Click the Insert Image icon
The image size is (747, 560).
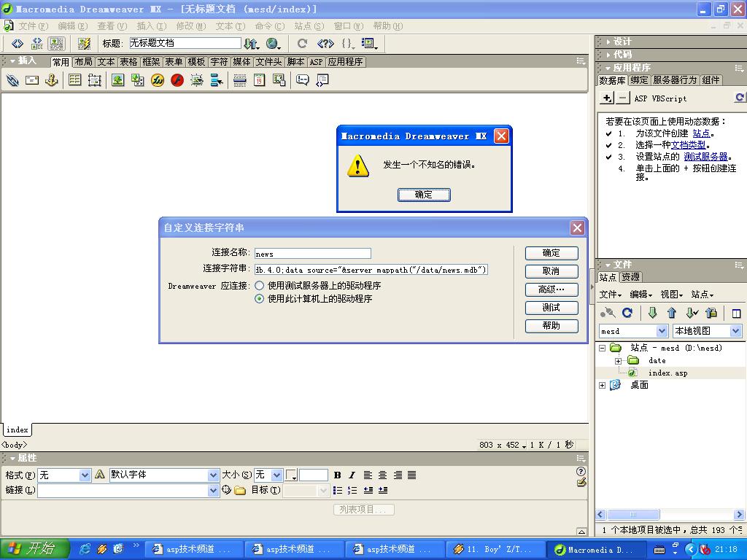pos(117,80)
